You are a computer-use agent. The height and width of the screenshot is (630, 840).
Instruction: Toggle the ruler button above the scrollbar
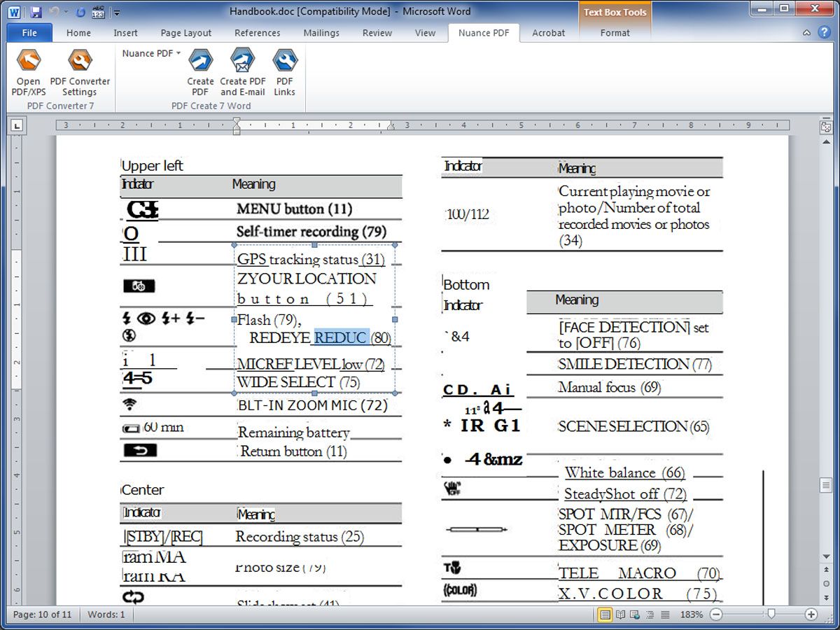click(826, 127)
